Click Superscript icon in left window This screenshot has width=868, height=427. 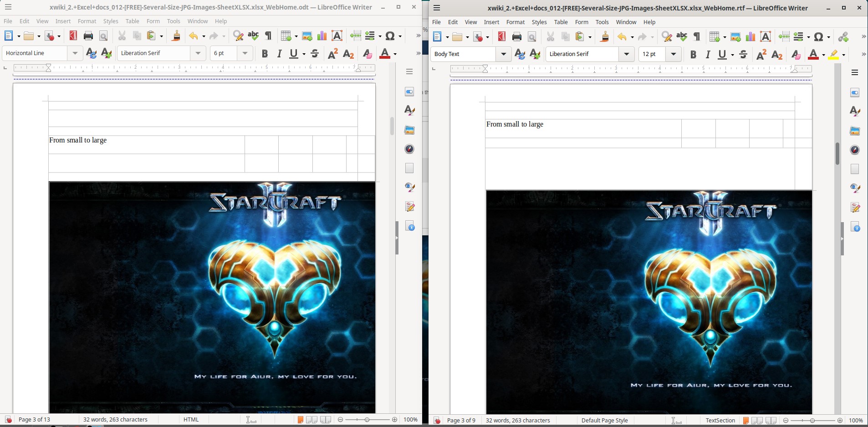[333, 53]
